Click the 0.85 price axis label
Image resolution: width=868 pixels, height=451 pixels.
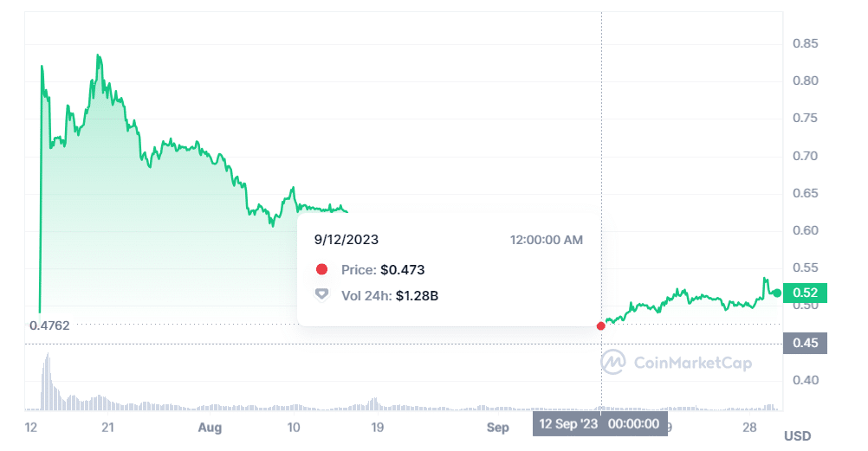[x=806, y=43]
